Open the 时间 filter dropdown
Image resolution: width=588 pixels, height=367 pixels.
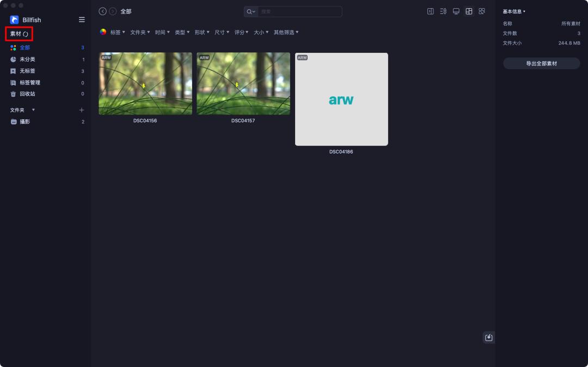click(x=162, y=33)
